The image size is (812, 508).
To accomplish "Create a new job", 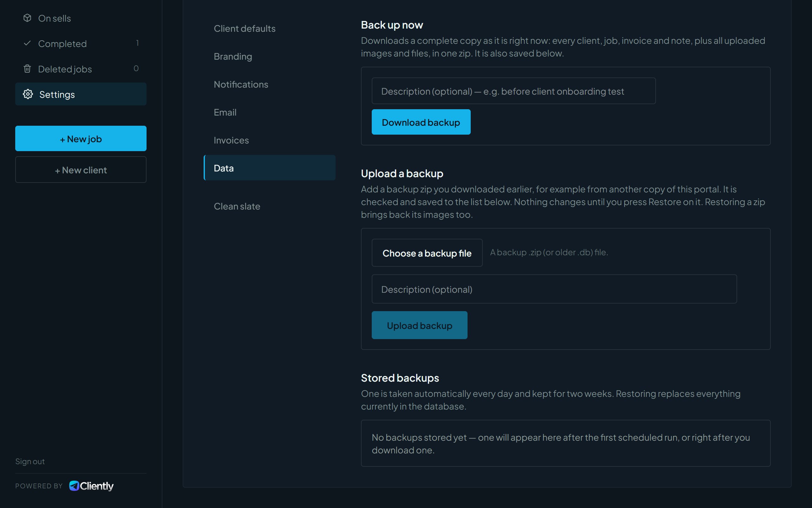I will 81,138.
